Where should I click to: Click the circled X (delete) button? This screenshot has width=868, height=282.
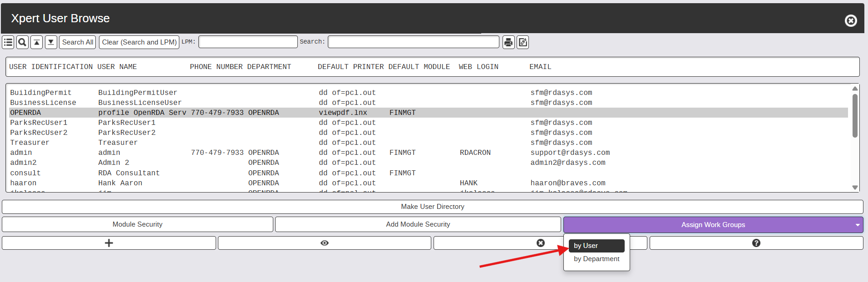coord(540,243)
